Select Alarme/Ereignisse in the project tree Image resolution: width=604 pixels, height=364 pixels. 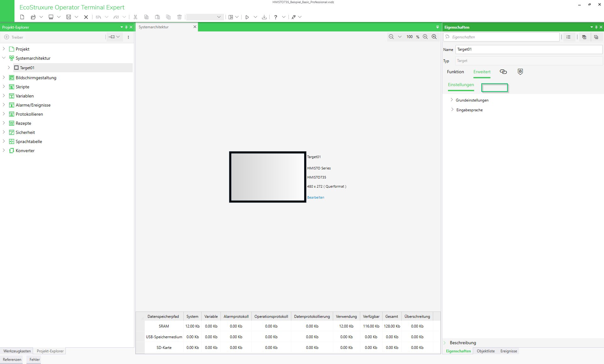point(33,105)
